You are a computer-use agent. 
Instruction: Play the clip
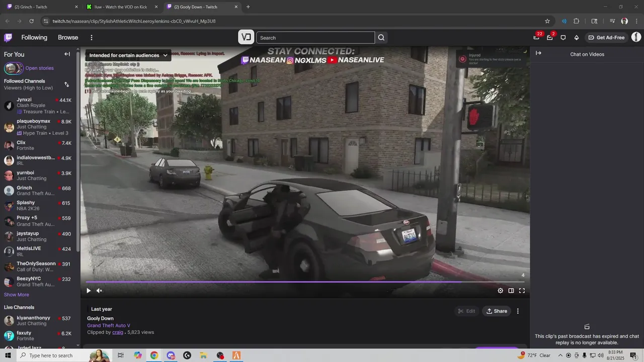pyautogui.click(x=89, y=291)
